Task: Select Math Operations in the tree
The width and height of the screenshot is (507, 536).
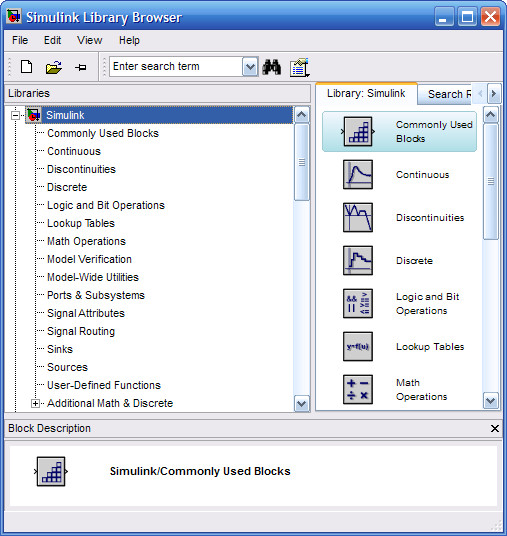Action: click(86, 241)
